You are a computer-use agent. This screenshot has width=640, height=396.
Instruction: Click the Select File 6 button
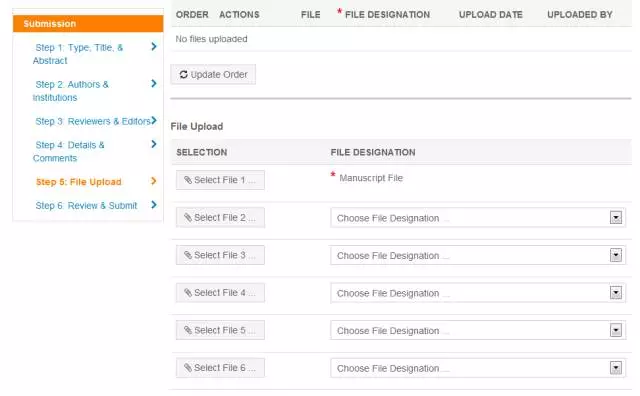220,368
